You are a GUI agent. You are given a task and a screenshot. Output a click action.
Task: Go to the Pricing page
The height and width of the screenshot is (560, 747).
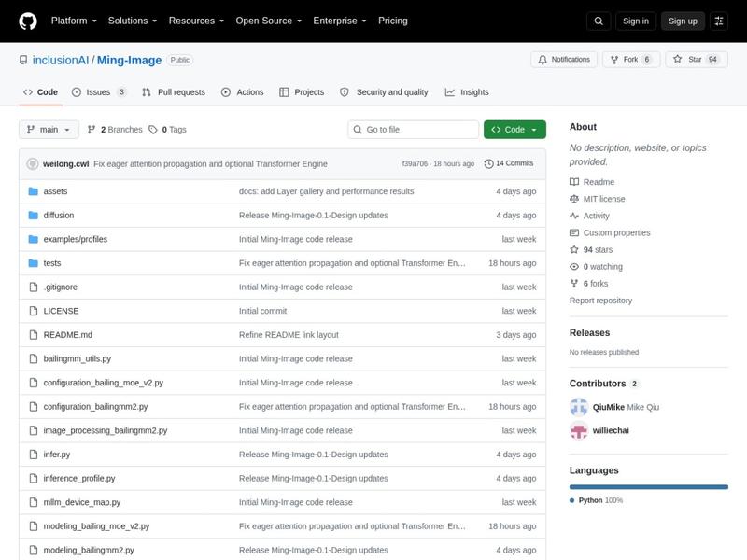click(x=393, y=21)
